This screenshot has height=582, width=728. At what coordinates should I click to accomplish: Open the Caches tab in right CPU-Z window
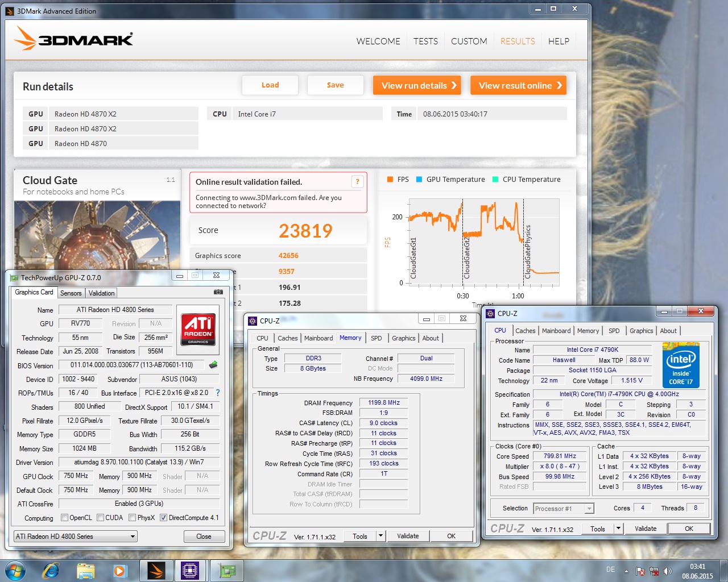pos(525,331)
